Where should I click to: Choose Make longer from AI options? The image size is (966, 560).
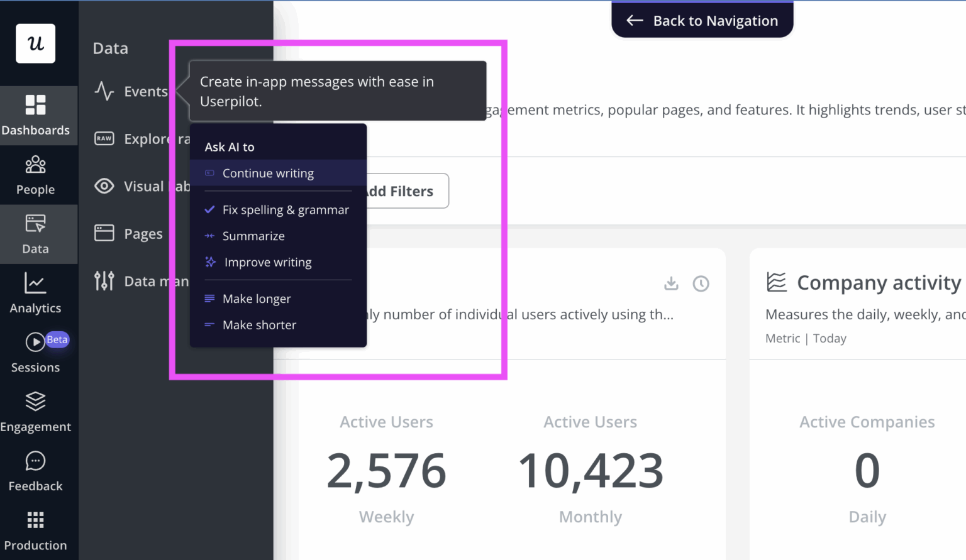(x=257, y=299)
